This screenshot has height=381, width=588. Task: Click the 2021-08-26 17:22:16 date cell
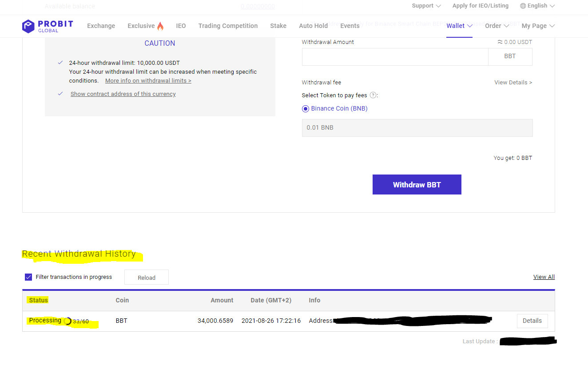coord(271,321)
